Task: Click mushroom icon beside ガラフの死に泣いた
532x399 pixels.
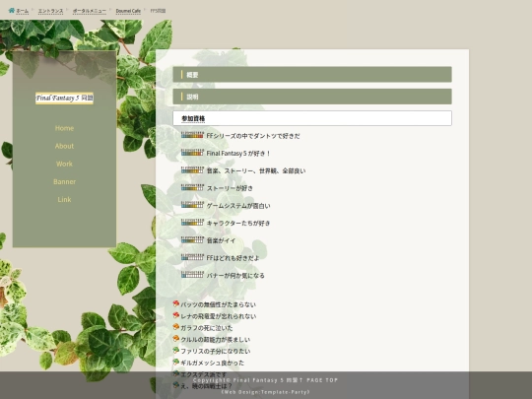Action: [175, 327]
